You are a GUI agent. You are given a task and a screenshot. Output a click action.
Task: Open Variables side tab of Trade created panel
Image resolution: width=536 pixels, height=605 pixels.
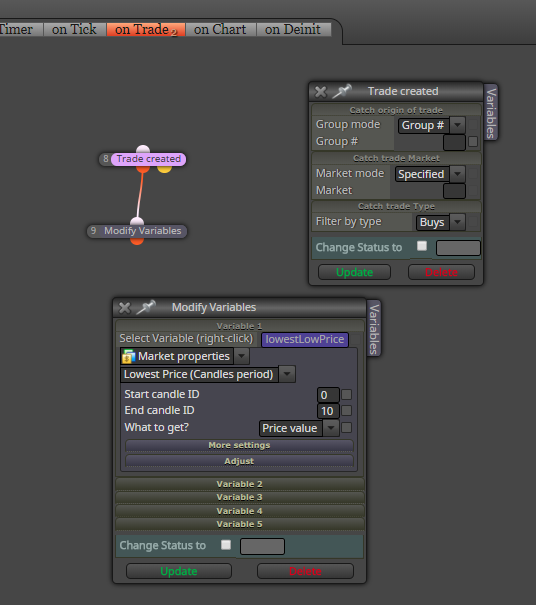click(x=491, y=113)
